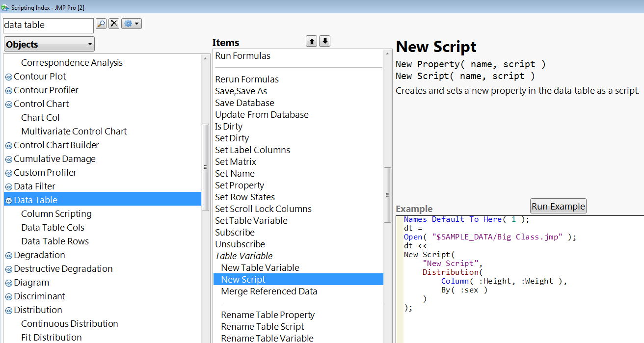Click the Items list scrollbar thumb
644x343 pixels.
(387, 194)
